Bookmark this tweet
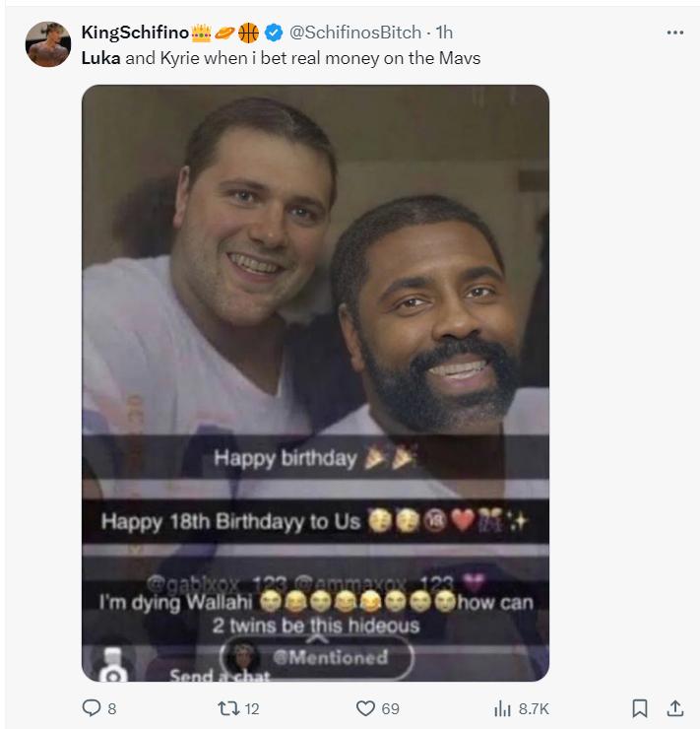The height and width of the screenshot is (729, 700). [639, 707]
